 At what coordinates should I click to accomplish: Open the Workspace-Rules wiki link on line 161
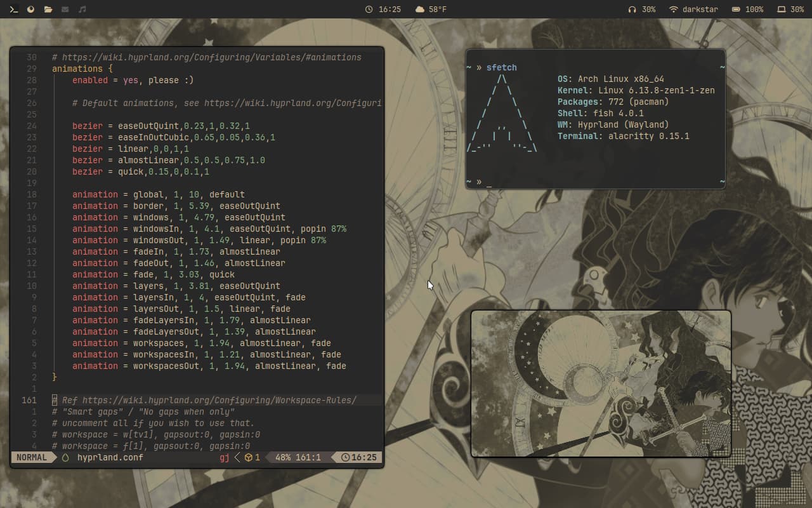coord(219,400)
